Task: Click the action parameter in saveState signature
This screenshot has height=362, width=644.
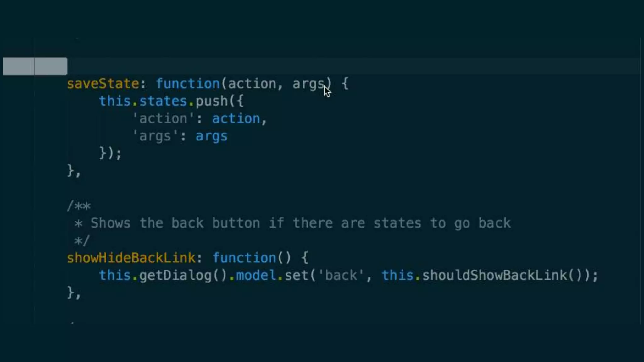Action: tap(252, 84)
